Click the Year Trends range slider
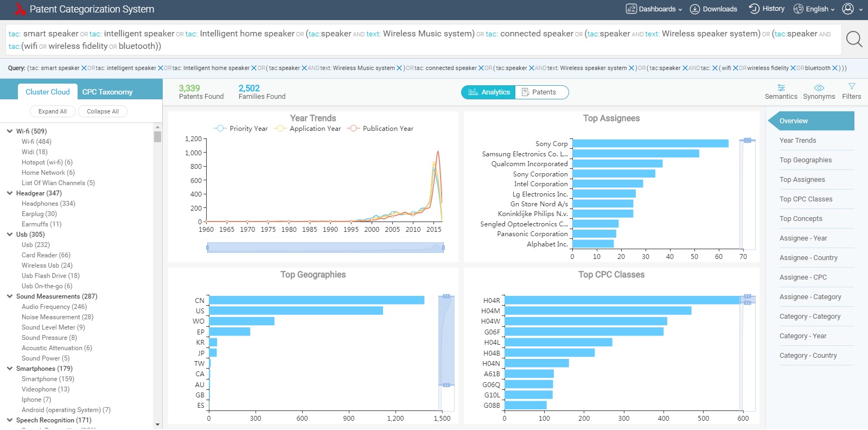 325,248
